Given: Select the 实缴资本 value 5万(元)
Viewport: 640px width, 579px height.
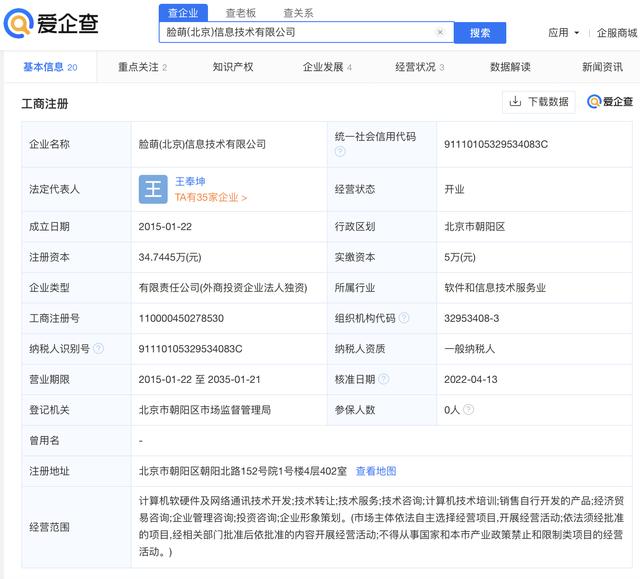Looking at the screenshot, I should 460,257.
